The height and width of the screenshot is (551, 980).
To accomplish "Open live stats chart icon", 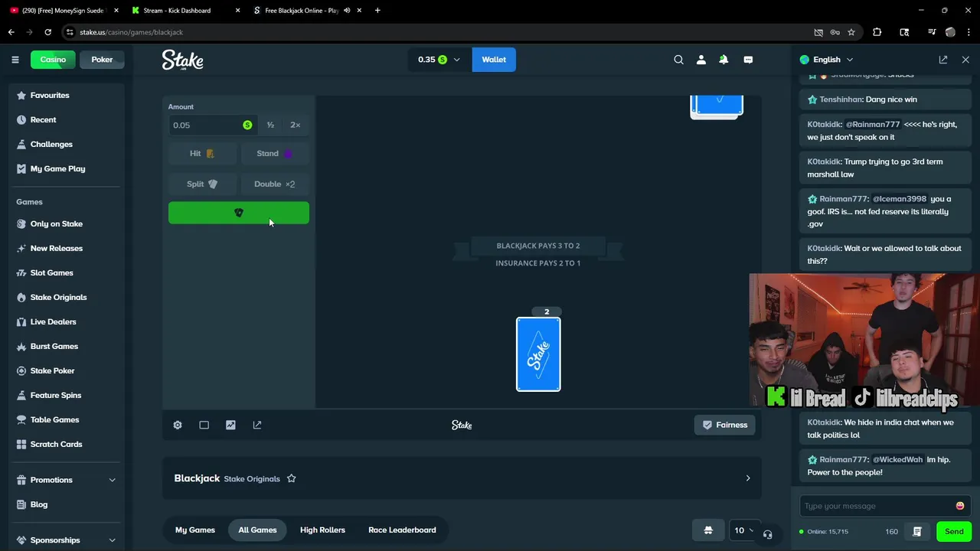I will 230,425.
